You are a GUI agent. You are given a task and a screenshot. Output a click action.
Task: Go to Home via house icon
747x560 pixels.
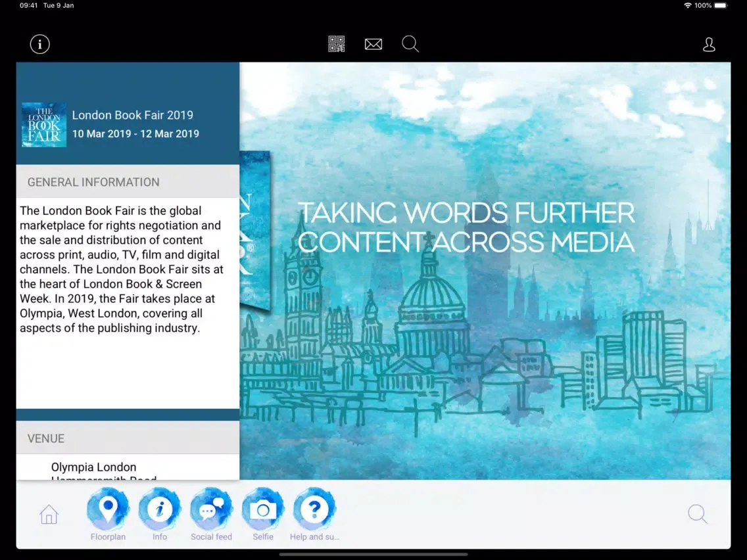49,514
